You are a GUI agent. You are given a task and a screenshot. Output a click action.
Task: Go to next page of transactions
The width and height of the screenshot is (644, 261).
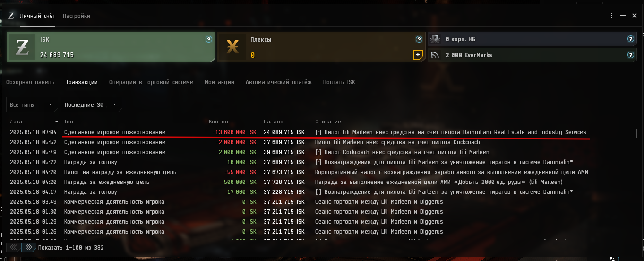[x=28, y=247]
